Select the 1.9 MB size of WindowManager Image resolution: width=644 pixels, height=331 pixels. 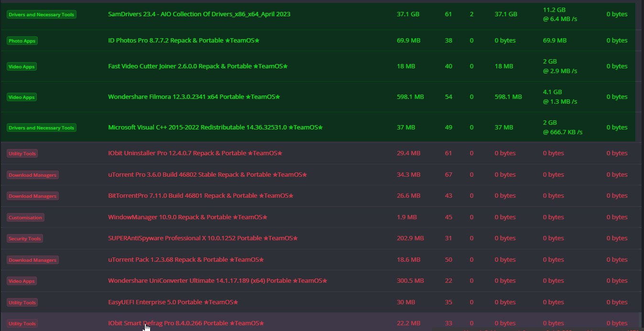coord(407,217)
